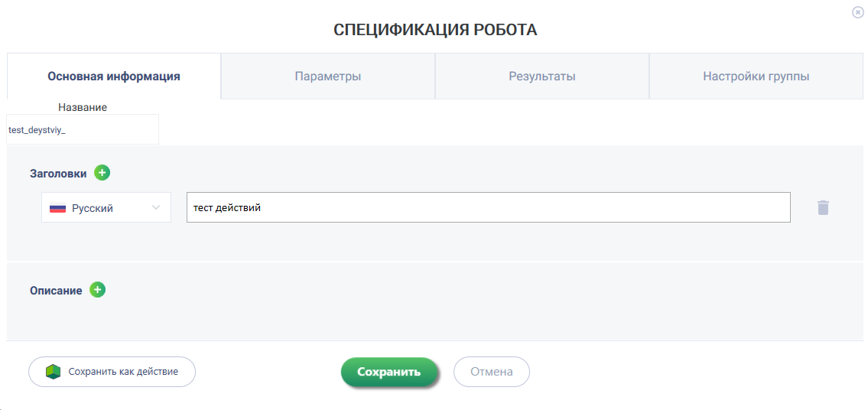Add a description with the Описание plus icon
This screenshot has width=868, height=410.
97,290
